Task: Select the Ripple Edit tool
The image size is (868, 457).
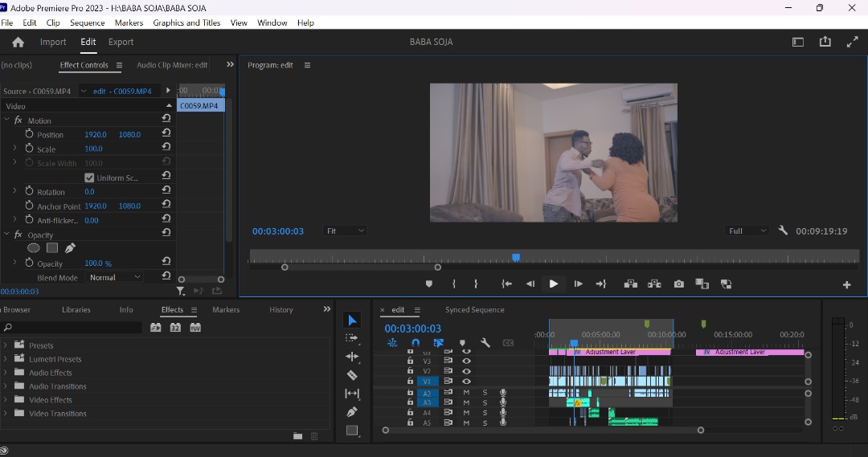Action: click(x=352, y=357)
